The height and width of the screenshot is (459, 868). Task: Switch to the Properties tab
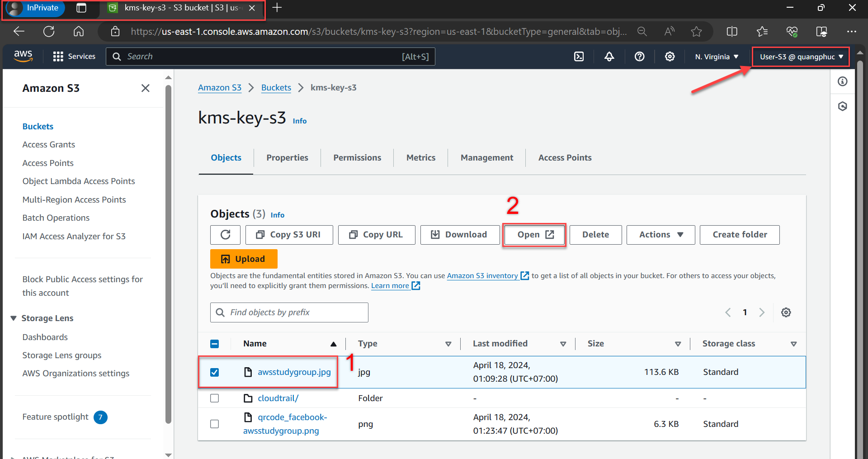[287, 158]
